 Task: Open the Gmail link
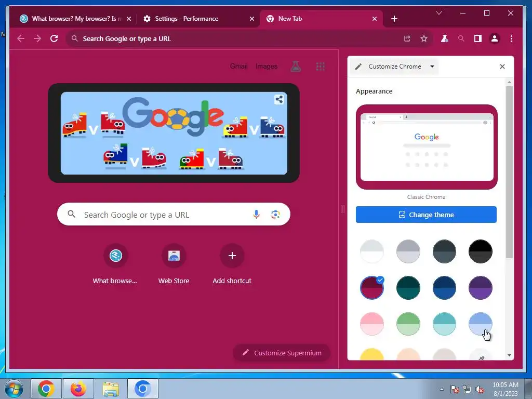point(238,66)
